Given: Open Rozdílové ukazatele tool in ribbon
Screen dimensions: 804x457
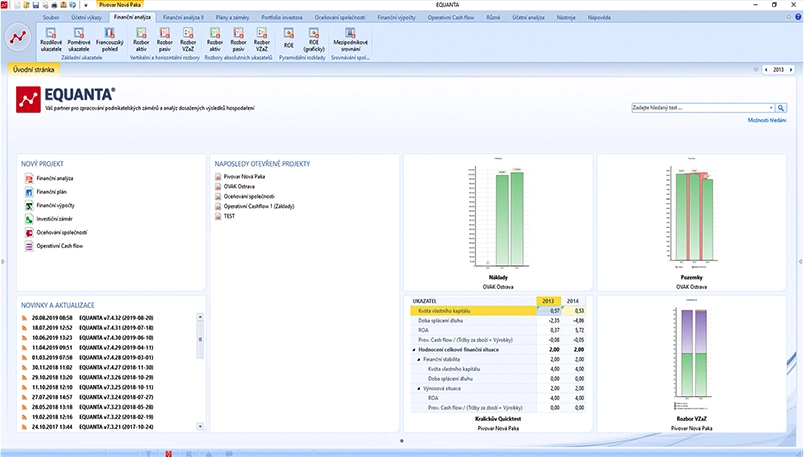Looking at the screenshot, I should point(51,40).
